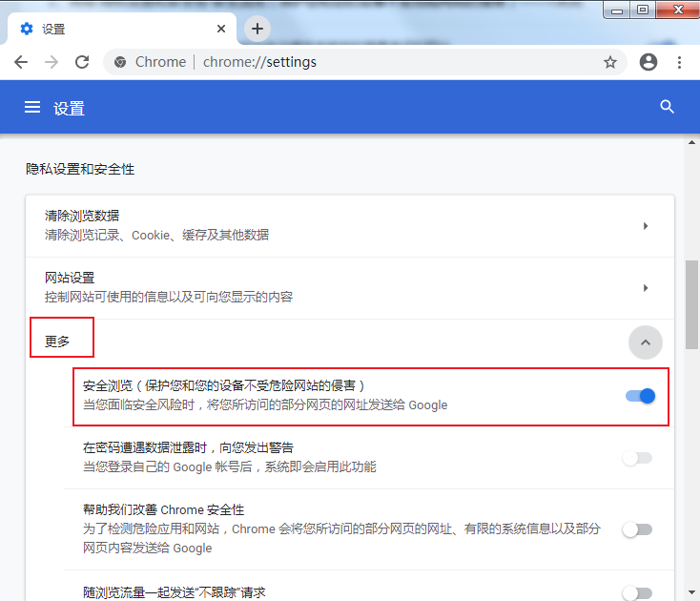Screen dimensions: 700x601
Task: Minimize the Chrome window
Action: coord(617,10)
